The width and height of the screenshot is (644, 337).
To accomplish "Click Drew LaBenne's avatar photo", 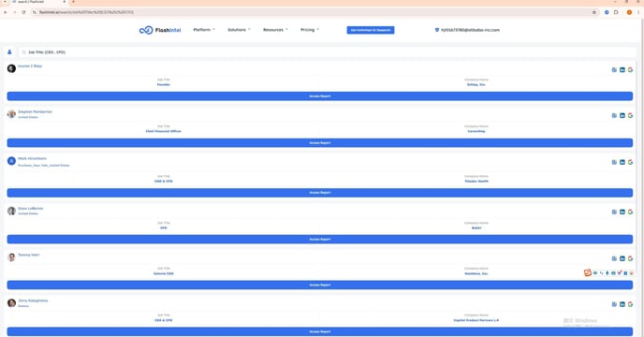I will tap(11, 211).
